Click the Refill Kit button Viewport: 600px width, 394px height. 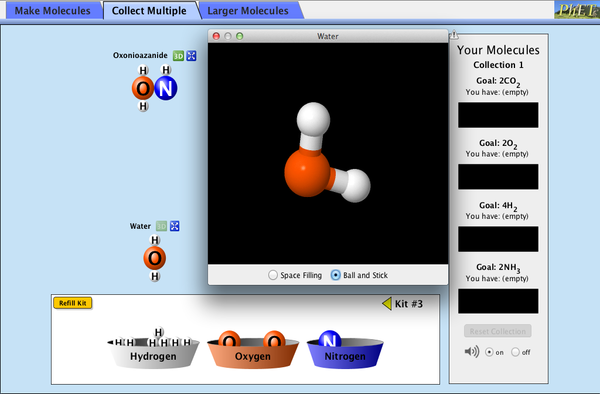(73, 303)
